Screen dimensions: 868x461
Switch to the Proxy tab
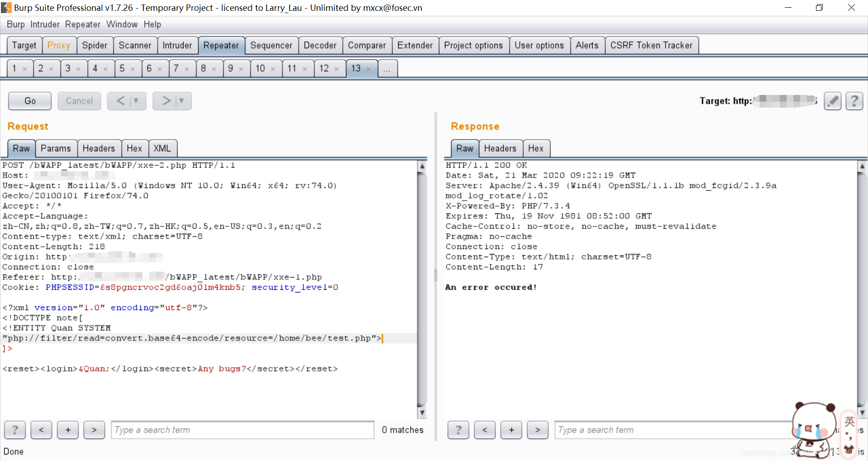pyautogui.click(x=59, y=45)
